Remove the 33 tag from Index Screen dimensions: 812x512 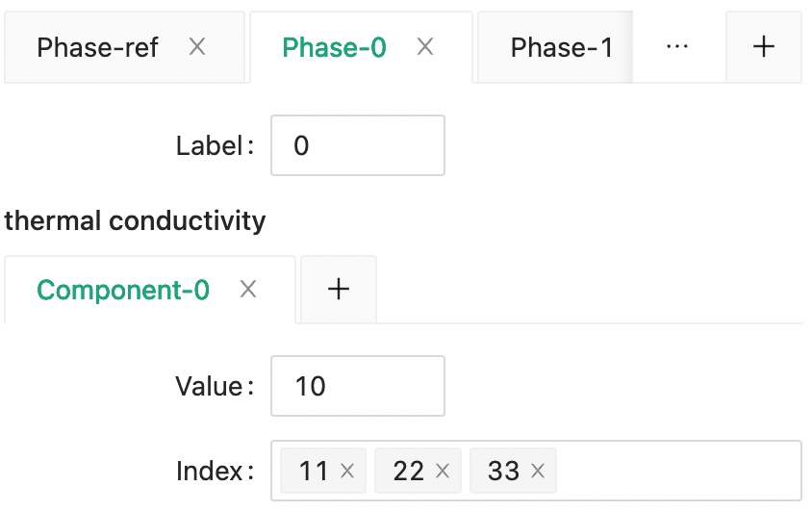tap(538, 472)
